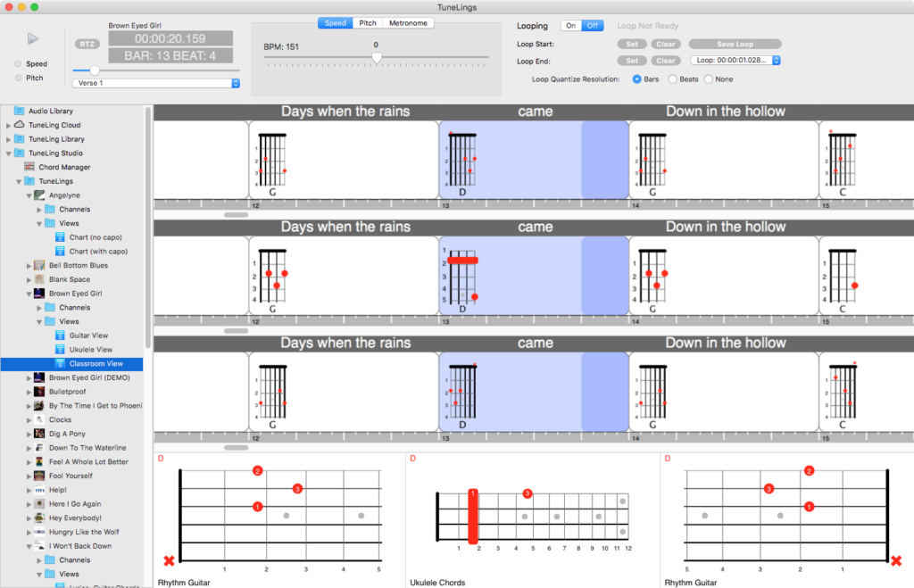Click the Audio Library folder icon
Screen dimensions: 914x588
coord(20,111)
